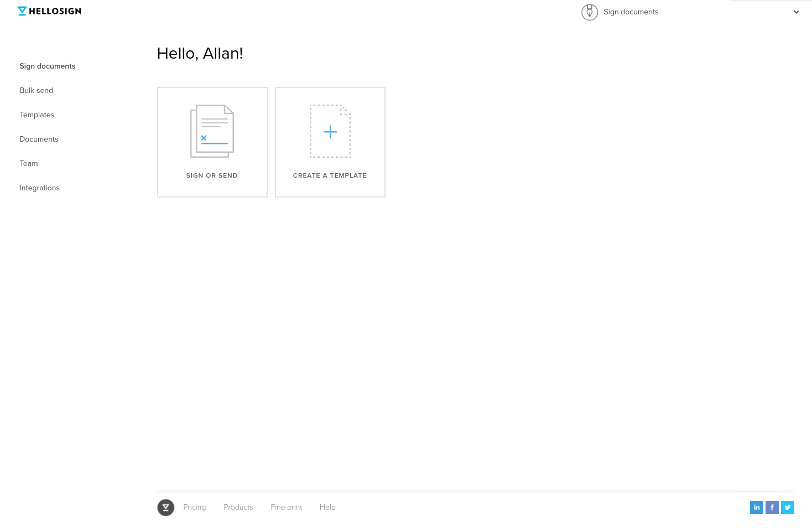
Task: Go to Templates in the sidebar
Action: click(x=37, y=115)
